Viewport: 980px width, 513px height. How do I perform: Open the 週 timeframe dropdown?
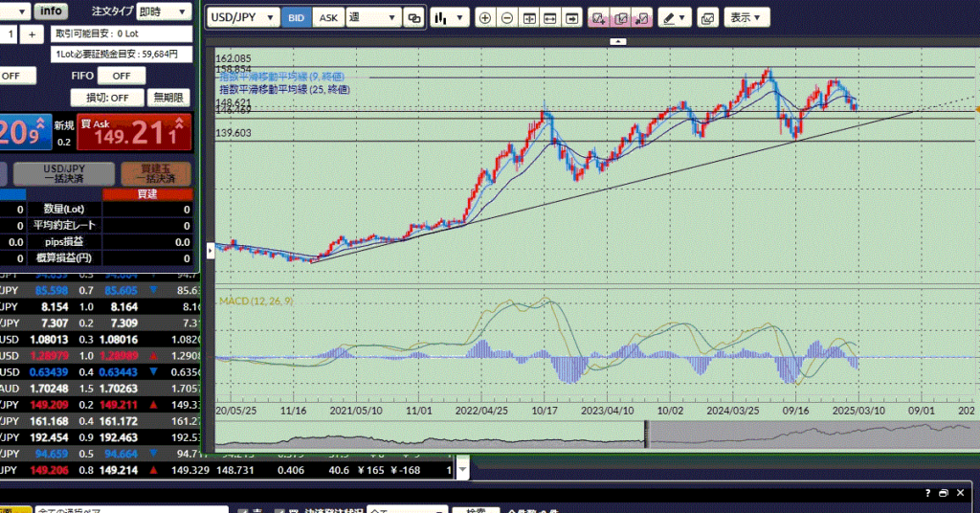372,18
